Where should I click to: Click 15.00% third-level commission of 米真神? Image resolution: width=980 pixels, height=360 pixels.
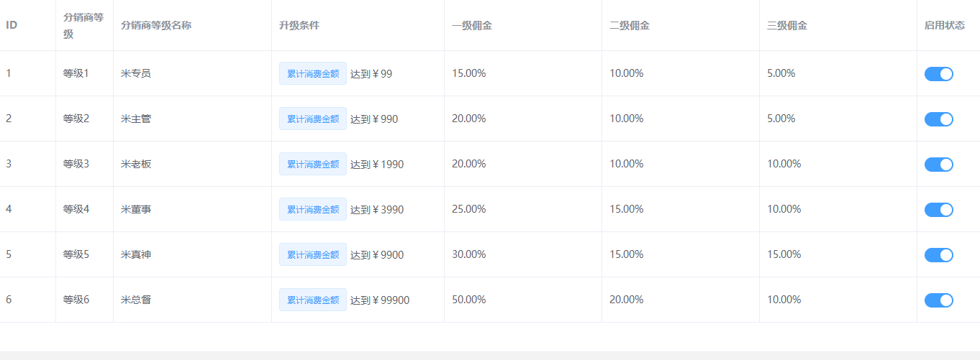[784, 254]
